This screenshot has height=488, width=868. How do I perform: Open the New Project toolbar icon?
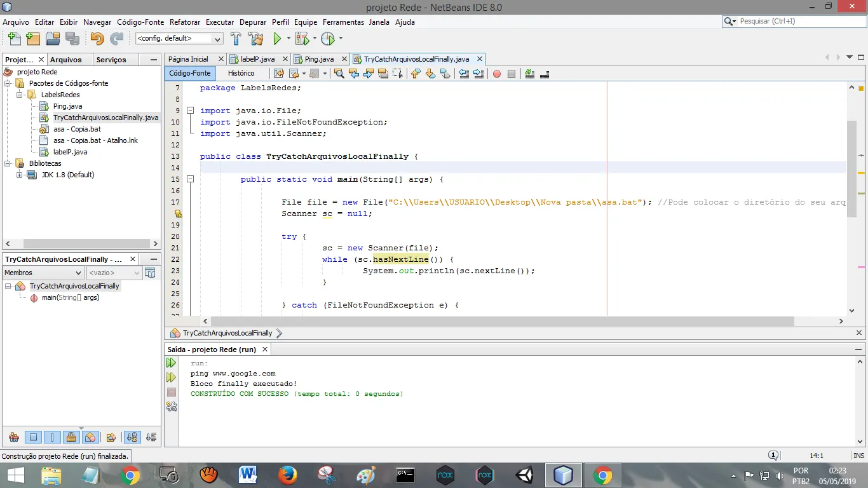tap(34, 39)
